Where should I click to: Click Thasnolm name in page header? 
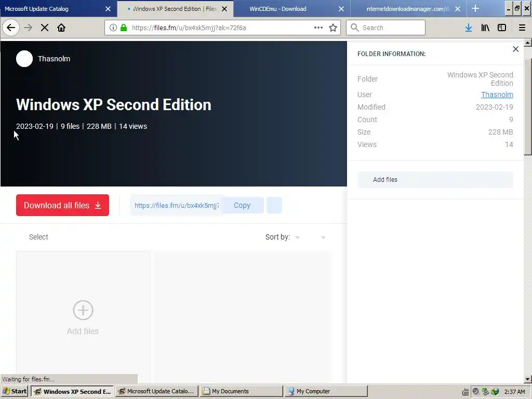54,59
